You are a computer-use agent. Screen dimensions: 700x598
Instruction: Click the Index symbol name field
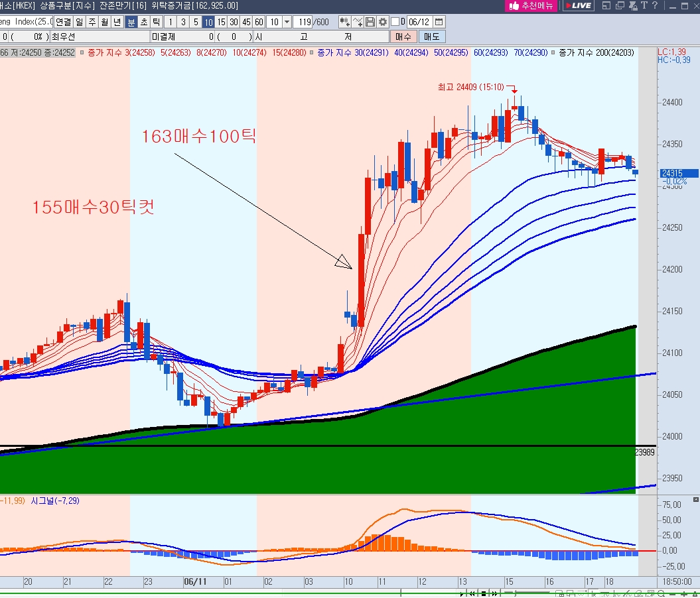click(26, 22)
